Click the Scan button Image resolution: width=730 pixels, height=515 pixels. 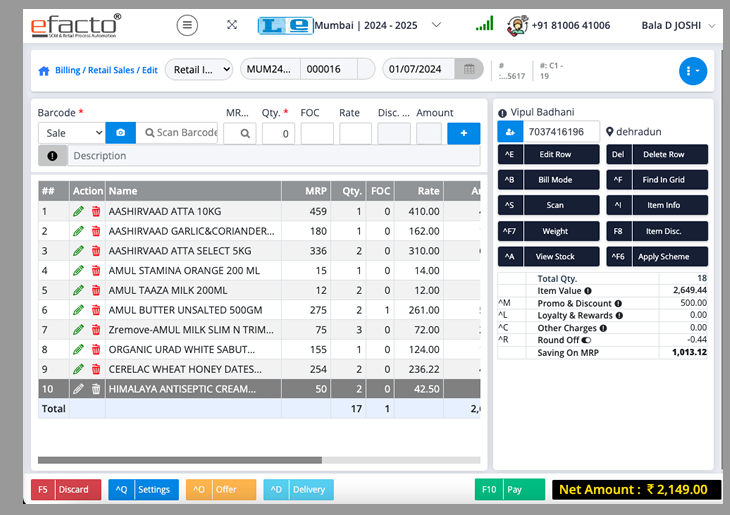(x=548, y=205)
